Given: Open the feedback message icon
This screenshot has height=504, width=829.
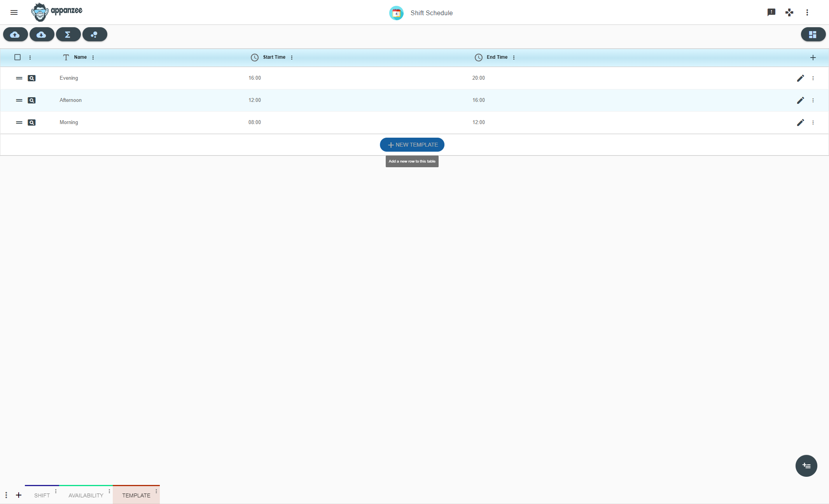Looking at the screenshot, I should tap(771, 12).
